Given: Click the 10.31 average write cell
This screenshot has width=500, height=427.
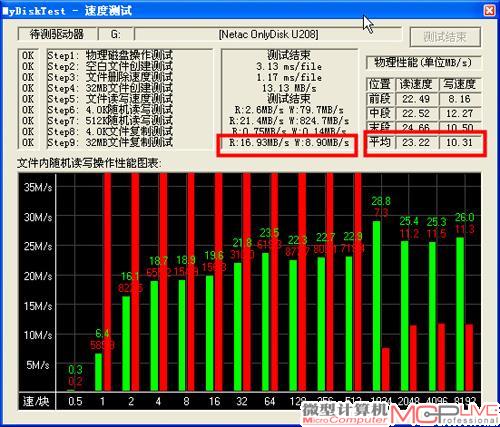Looking at the screenshot, I should [x=459, y=143].
